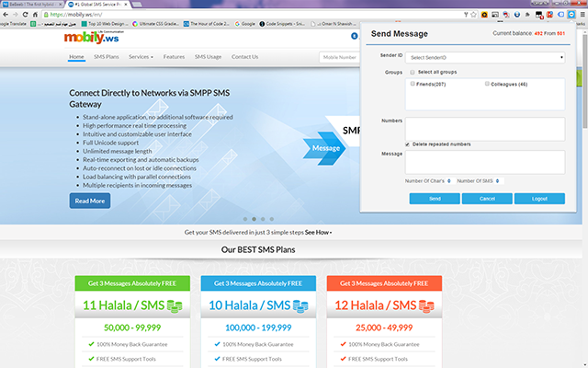
Task: Reload the page with the refresh icon
Action: [x=25, y=15]
